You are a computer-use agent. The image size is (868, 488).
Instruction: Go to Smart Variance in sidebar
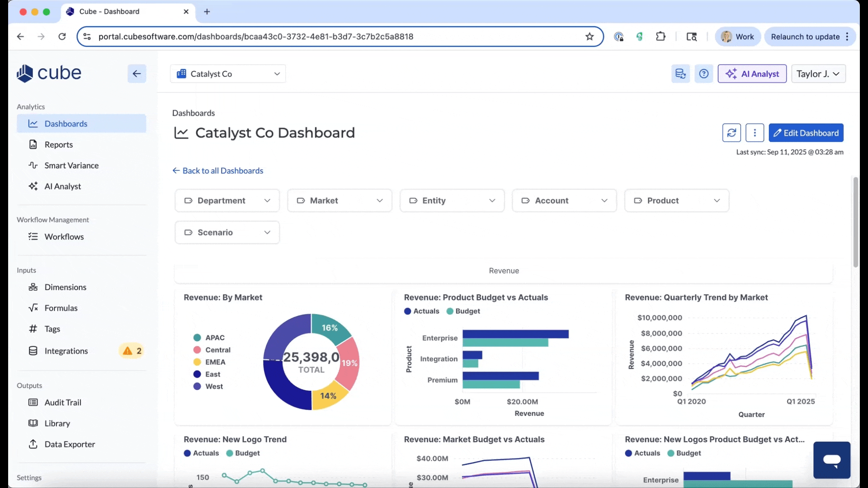pyautogui.click(x=71, y=165)
